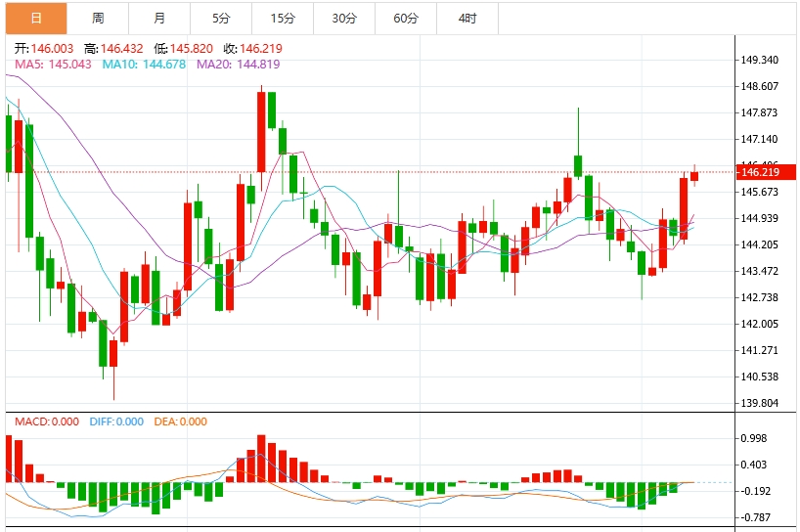This screenshot has height=532, width=800.
Task: Open the 5分 timeframe tab
Action: pyautogui.click(x=221, y=19)
